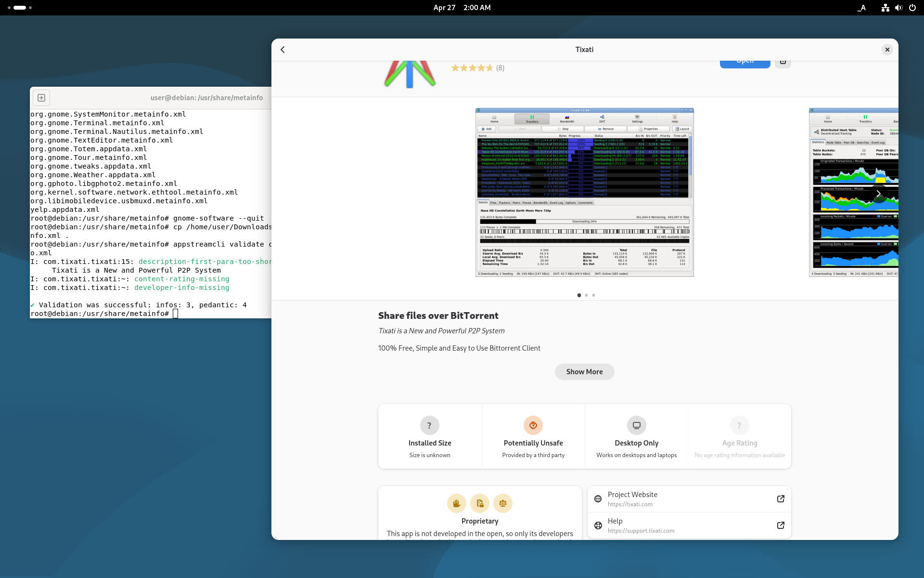This screenshot has width=924, height=578.
Task: Open the clock and calendar menu
Action: click(462, 8)
